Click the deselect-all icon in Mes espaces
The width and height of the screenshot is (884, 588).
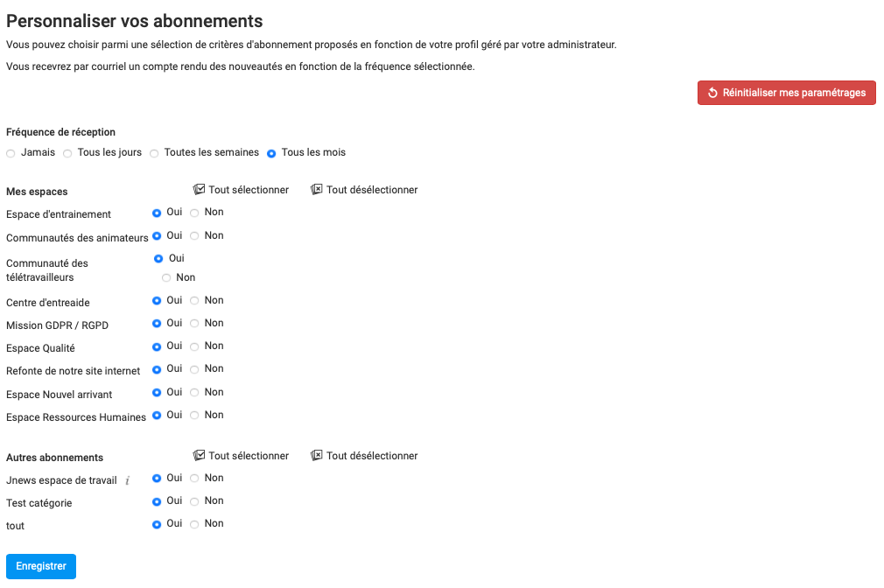click(317, 189)
